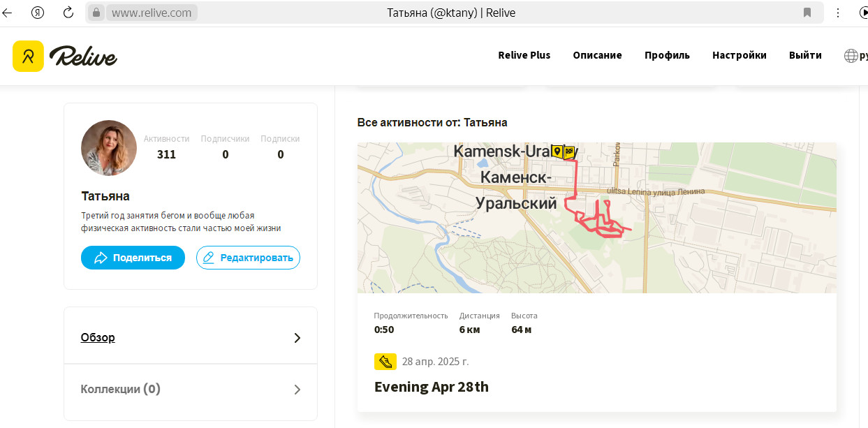868x428 pixels.
Task: Click the finish flag marker on the map
Action: (569, 152)
